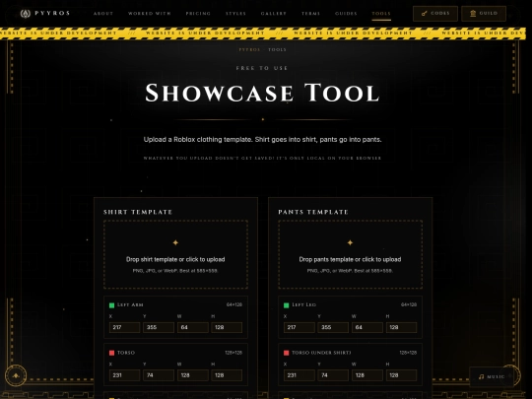This screenshot has height=399, width=532.
Task: Open the Gallery page
Action: point(274,14)
